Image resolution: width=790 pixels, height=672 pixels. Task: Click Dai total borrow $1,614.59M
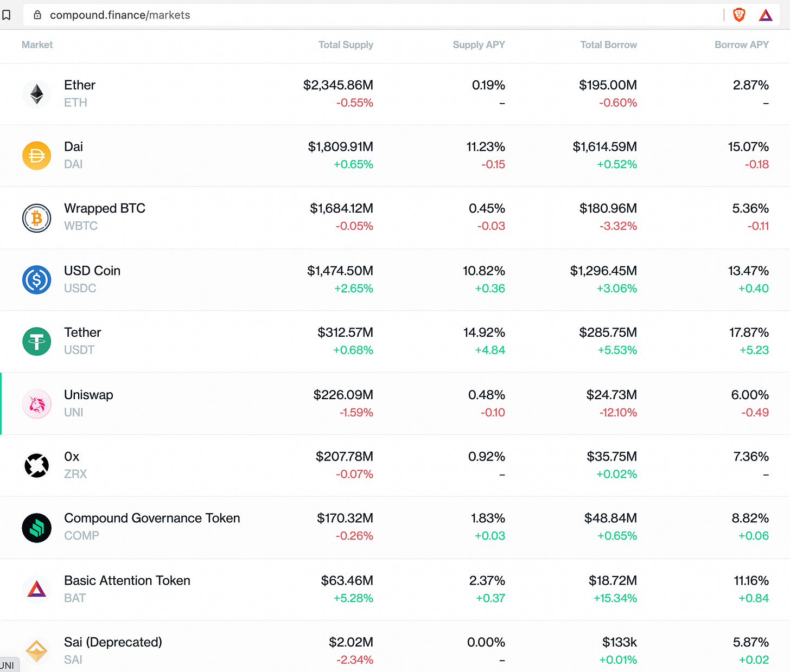(x=604, y=147)
